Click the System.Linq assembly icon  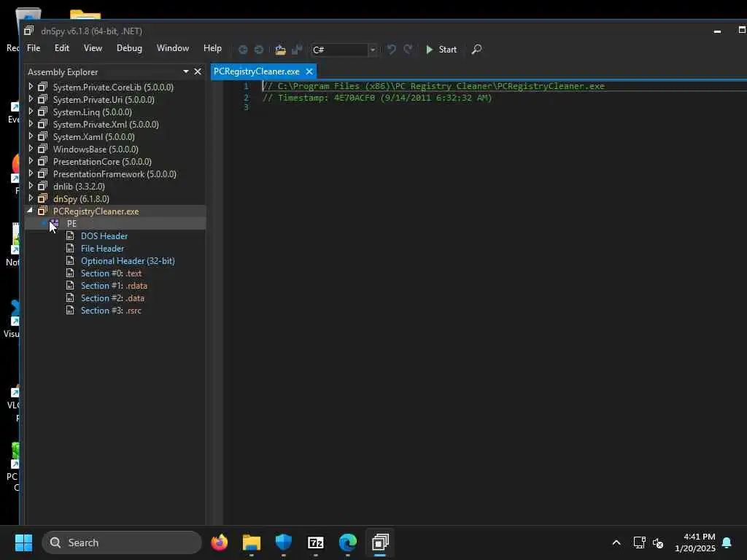tap(43, 112)
